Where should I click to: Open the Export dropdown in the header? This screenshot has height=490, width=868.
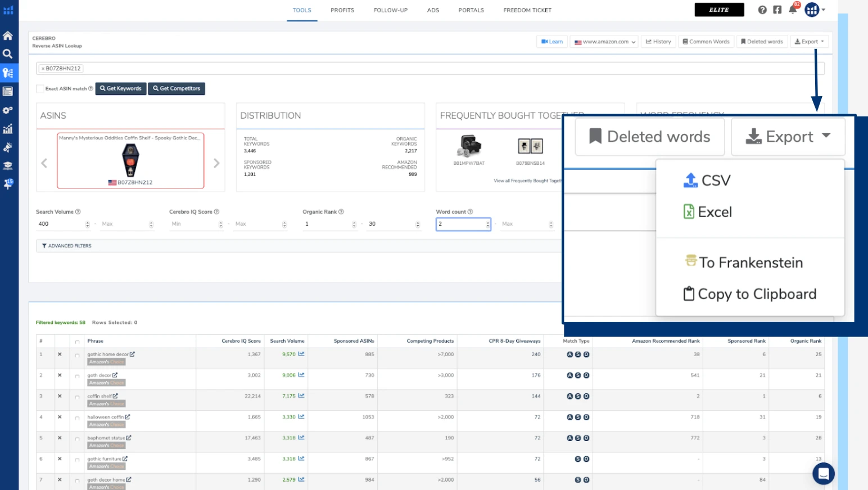(809, 42)
